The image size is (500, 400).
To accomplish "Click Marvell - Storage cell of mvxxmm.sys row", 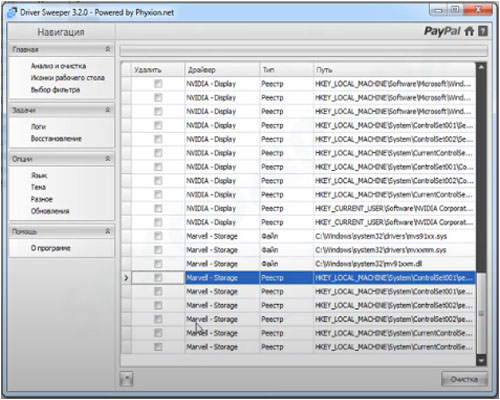I will click(222, 250).
